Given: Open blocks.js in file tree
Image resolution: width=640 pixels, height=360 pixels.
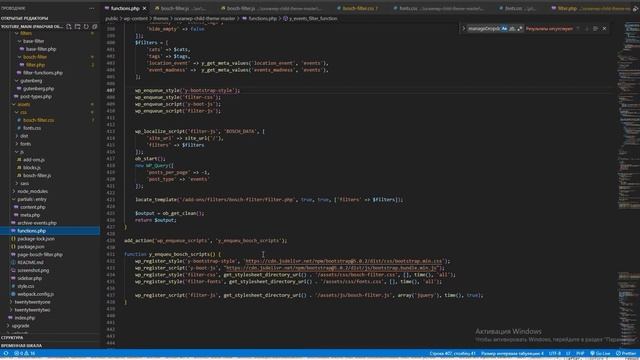Looking at the screenshot, I should 29,168.
